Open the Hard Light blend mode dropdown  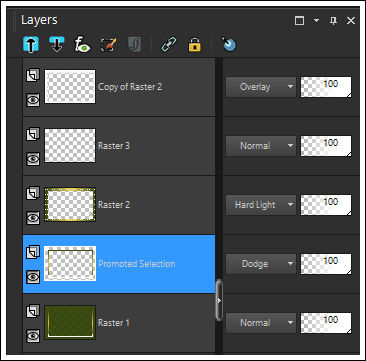tap(261, 205)
